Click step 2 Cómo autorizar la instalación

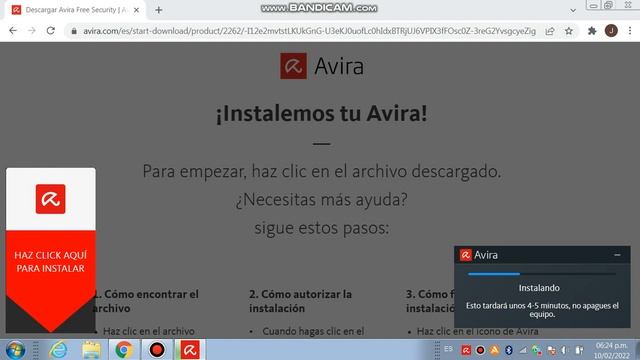(x=300, y=301)
